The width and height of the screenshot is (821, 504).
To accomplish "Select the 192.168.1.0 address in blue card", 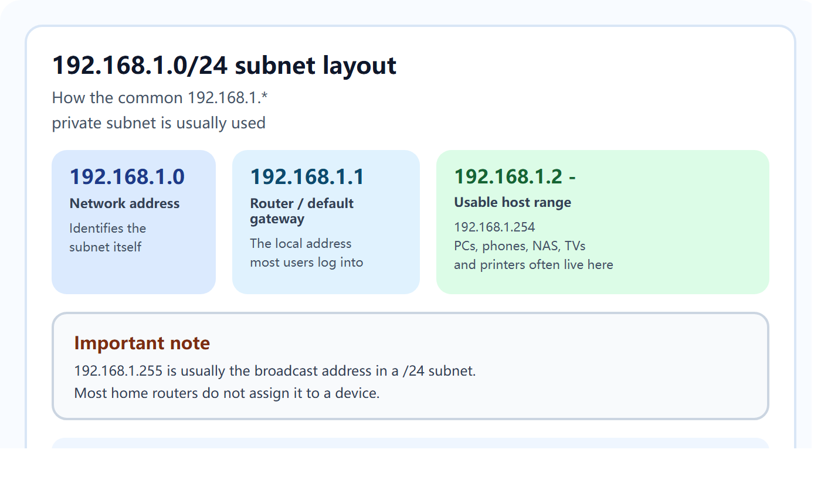I will pyautogui.click(x=127, y=176).
